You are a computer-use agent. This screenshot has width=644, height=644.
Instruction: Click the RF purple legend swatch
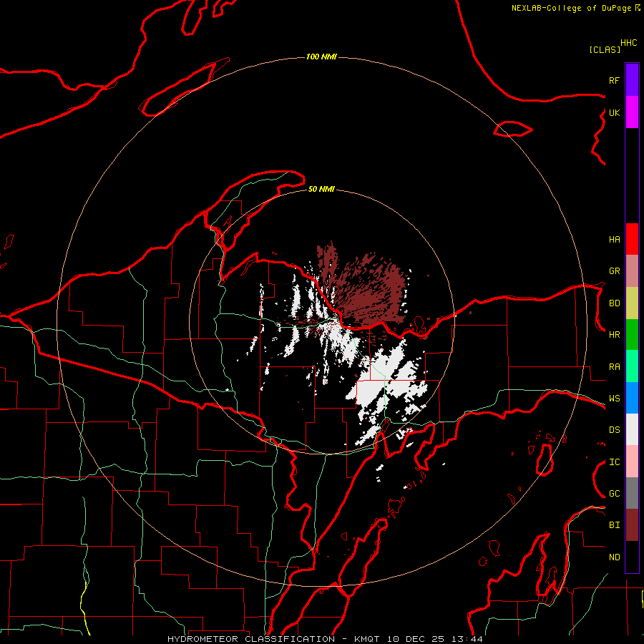632,80
